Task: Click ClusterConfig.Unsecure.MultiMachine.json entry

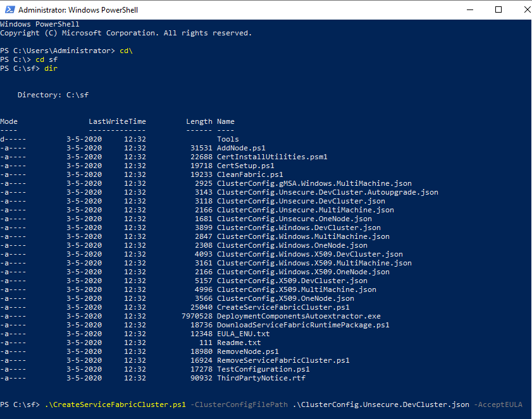Action: coord(306,210)
